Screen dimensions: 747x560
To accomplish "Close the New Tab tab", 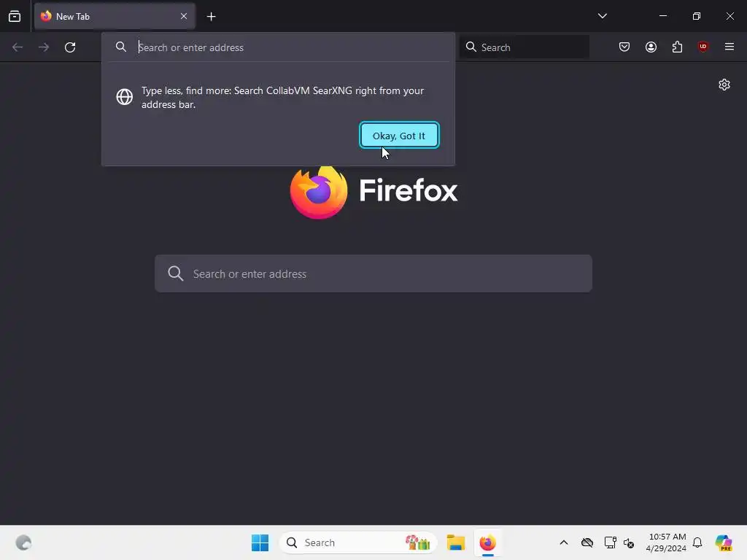I will (x=183, y=16).
